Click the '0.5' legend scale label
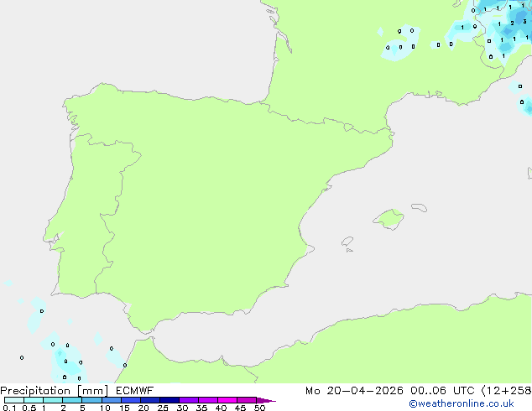Screen dimensions: 532x411 pos(29,408)
